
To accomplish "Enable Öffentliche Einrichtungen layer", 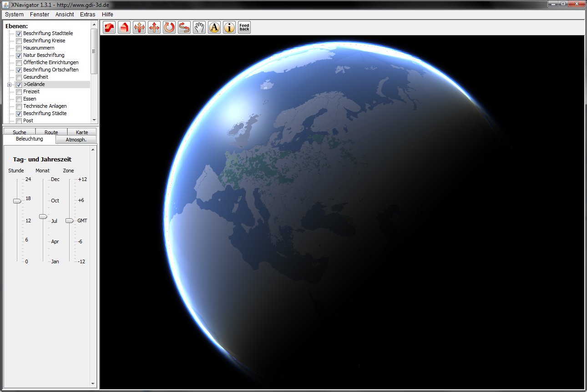I will tap(19, 63).
